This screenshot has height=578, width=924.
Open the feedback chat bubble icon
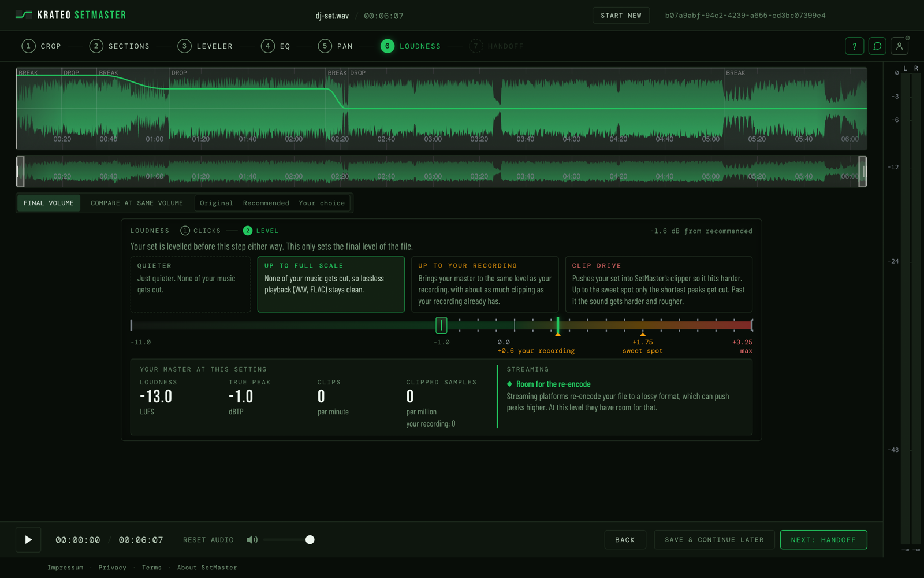[877, 46]
